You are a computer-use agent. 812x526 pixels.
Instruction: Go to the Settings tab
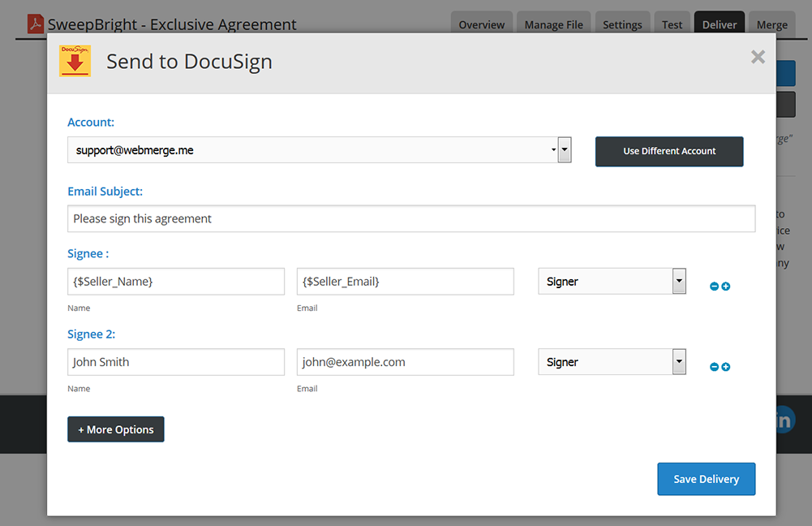[x=622, y=24]
